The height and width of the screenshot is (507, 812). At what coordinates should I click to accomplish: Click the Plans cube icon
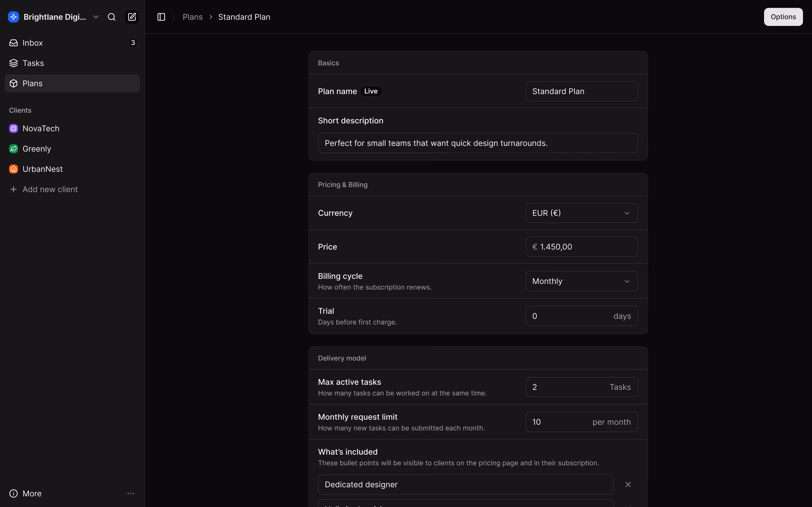point(13,83)
